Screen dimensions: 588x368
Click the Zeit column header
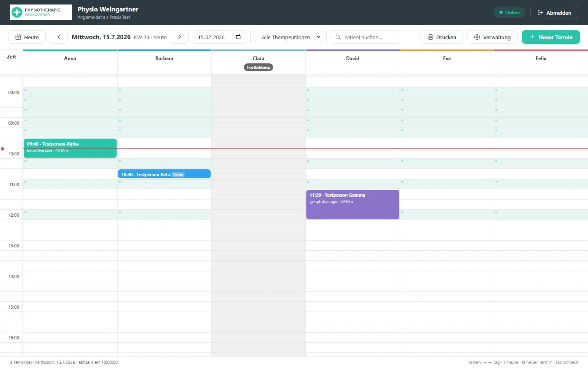(x=11, y=57)
